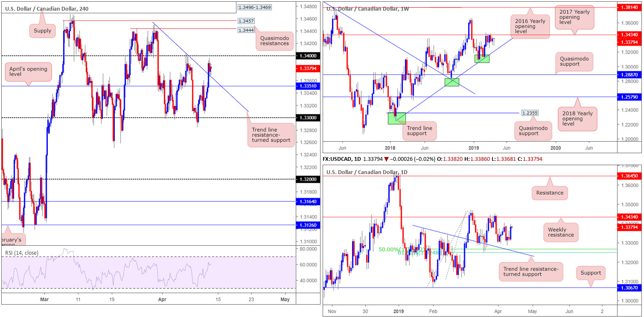The image size is (644, 317).
Task: Select the 'Support' callout on the daily chart
Action: (x=591, y=273)
